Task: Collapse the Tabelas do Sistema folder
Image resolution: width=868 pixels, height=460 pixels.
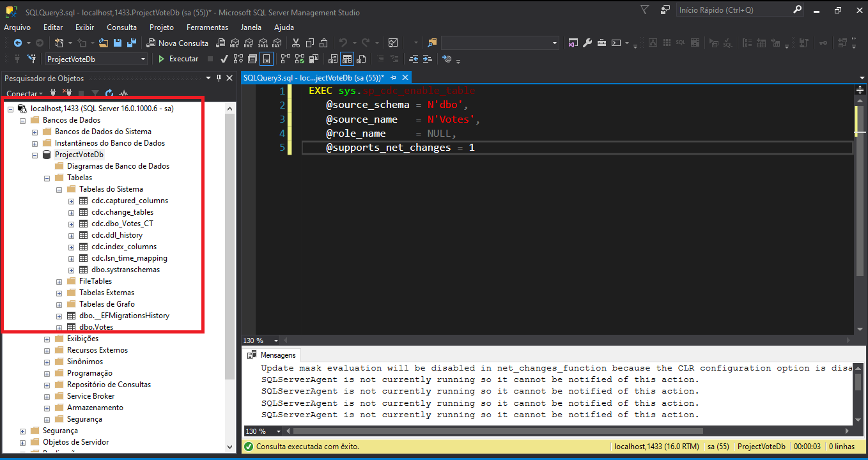Action: coord(59,189)
